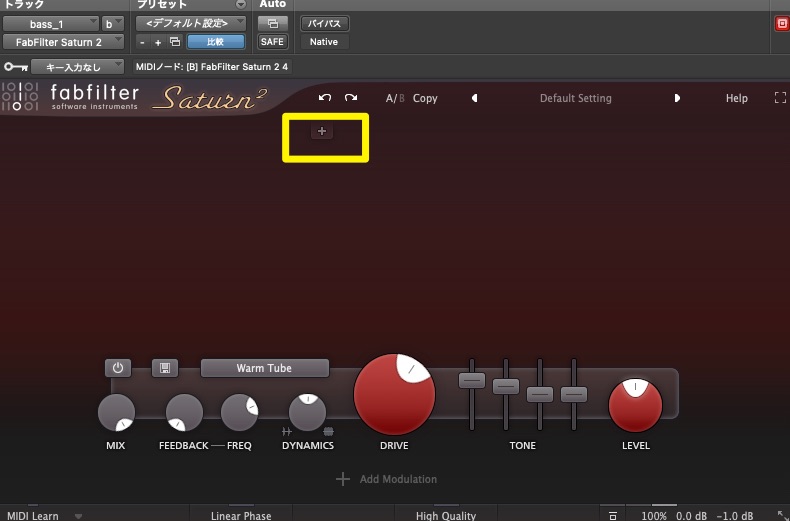790x521 pixels.
Task: Click the band preset save floppy icon
Action: 165,368
